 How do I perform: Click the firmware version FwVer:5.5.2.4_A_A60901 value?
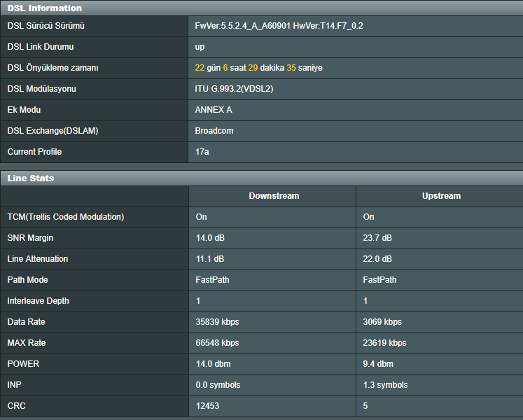pos(242,26)
